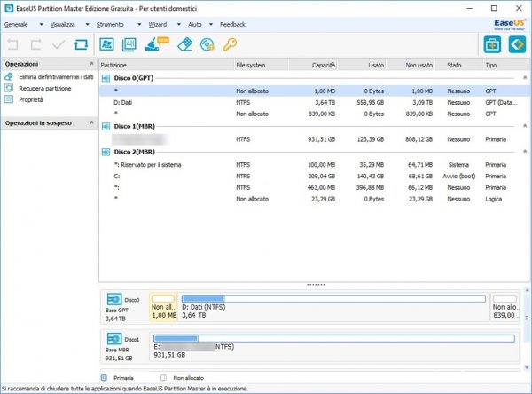This screenshot has height=394, width=532.
Task: Click the blue diamond arrow toolbar icon
Action: 517,44
